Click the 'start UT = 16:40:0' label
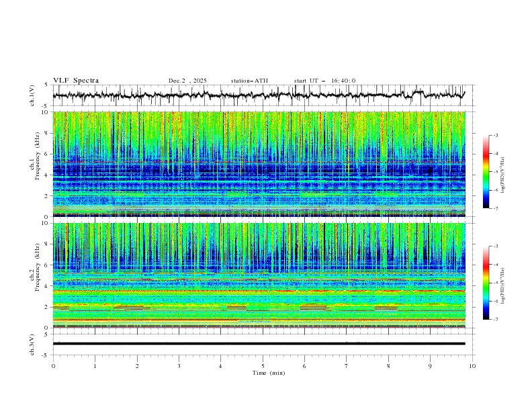The image size is (532, 411). click(x=324, y=81)
